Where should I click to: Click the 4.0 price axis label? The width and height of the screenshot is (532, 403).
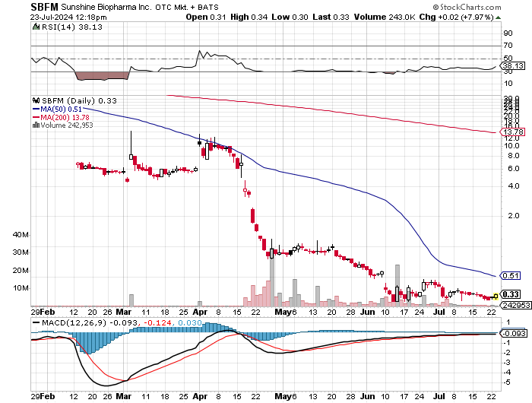tap(513, 186)
